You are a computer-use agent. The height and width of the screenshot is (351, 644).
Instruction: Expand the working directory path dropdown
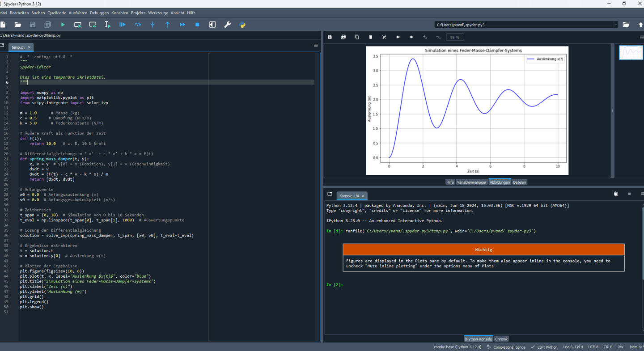616,25
